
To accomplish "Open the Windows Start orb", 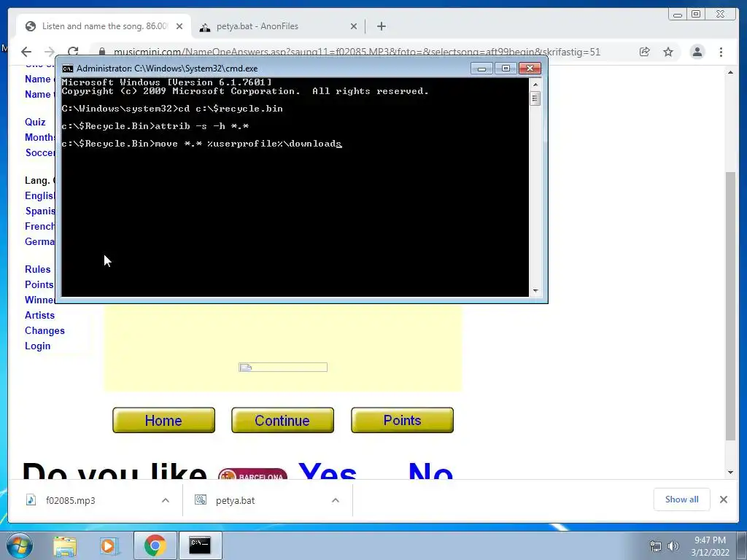I will pos(20,545).
